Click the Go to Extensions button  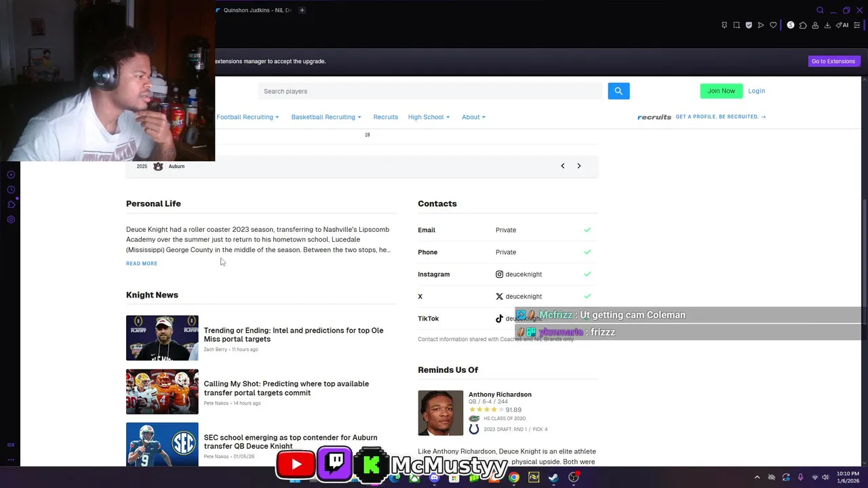833,61
